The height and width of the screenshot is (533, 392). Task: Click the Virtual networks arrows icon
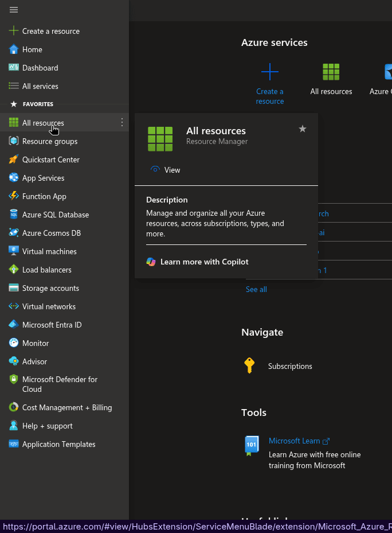coord(14,306)
